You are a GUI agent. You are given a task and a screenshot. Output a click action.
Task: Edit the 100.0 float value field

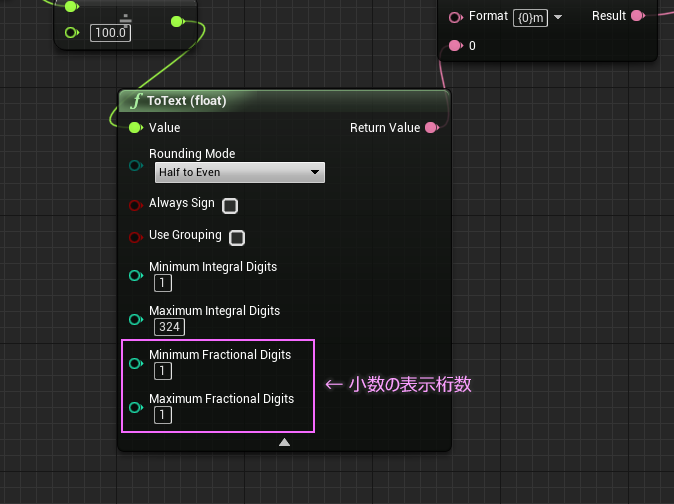[x=110, y=33]
